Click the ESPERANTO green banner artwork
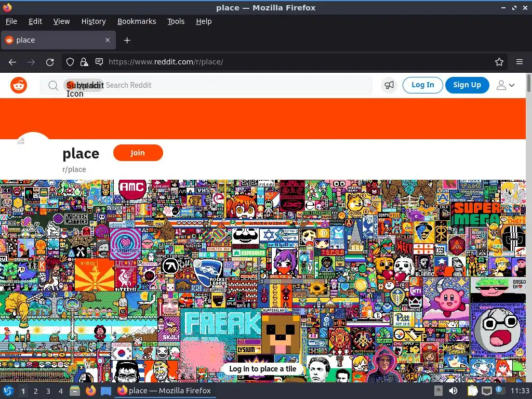The image size is (532, 399). [250, 253]
